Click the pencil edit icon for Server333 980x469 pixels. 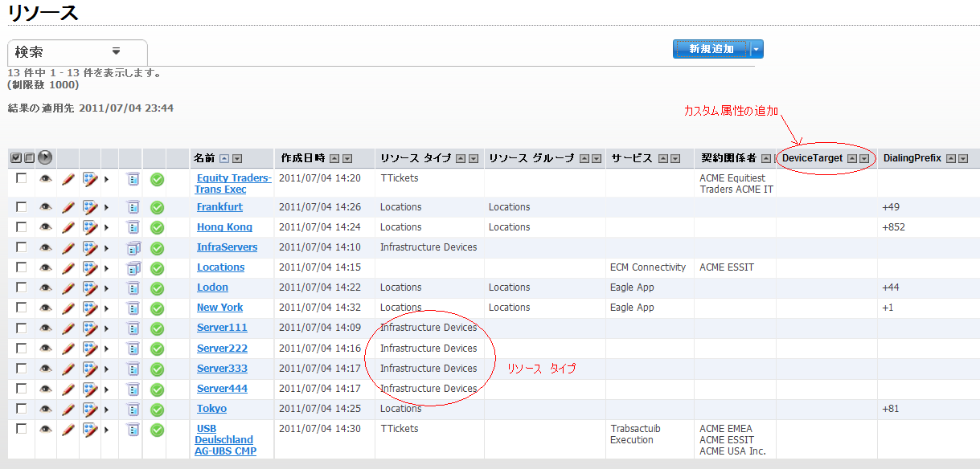(x=68, y=369)
